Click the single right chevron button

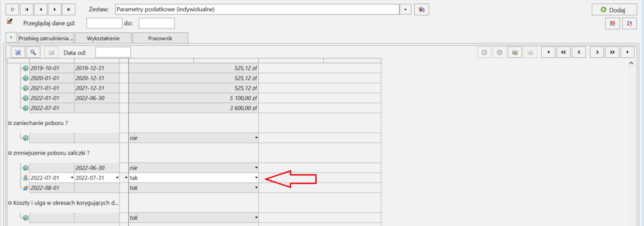tap(597, 52)
